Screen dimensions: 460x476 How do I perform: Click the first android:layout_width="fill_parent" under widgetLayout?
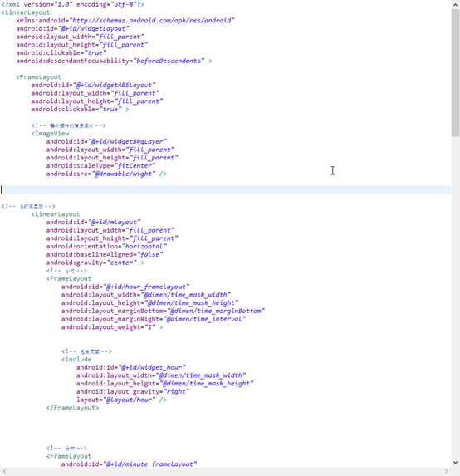[80, 37]
